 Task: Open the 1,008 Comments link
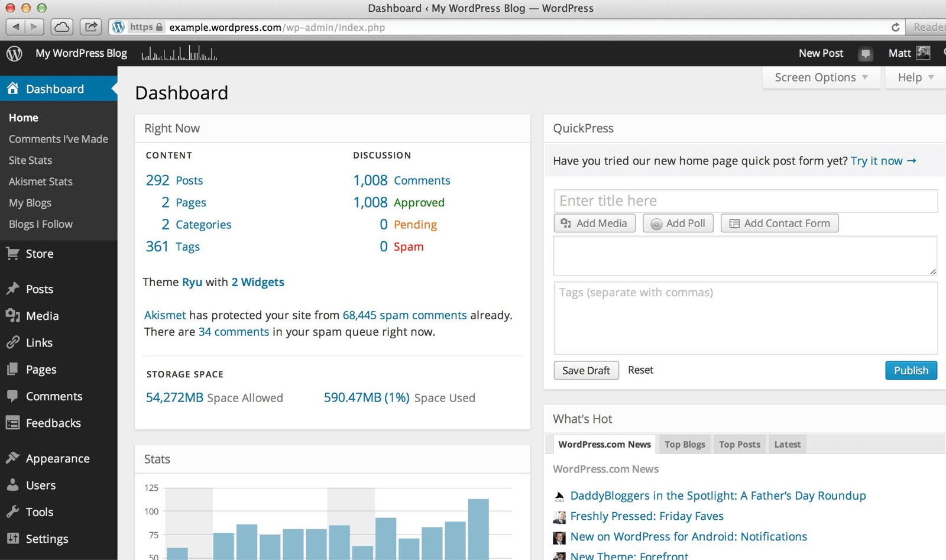[401, 180]
